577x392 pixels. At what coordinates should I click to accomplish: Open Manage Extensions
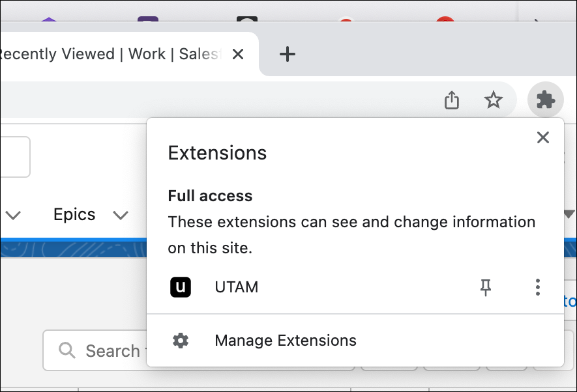(x=285, y=340)
